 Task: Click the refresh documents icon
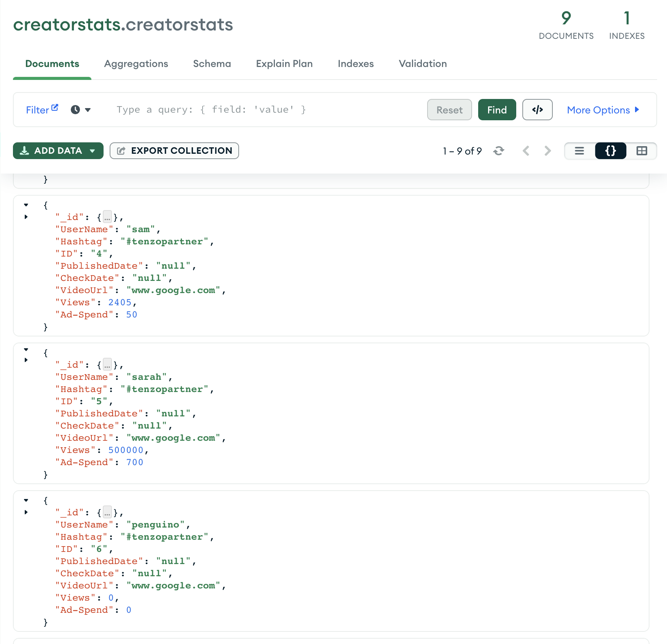(x=498, y=151)
